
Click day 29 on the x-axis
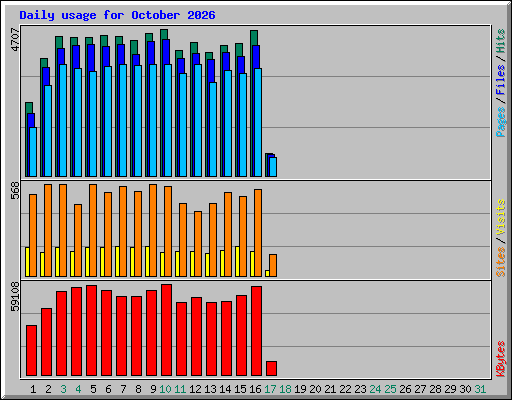point(450,389)
